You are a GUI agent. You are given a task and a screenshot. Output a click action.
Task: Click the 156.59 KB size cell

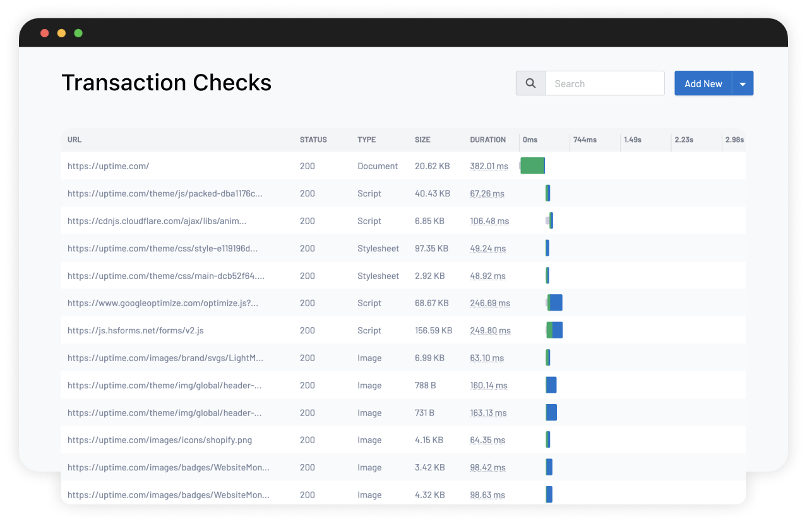[434, 330]
